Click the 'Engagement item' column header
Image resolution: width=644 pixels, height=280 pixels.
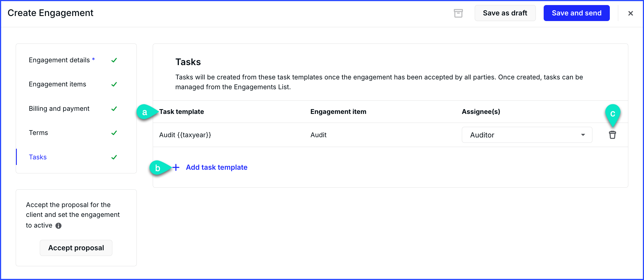coord(338,112)
